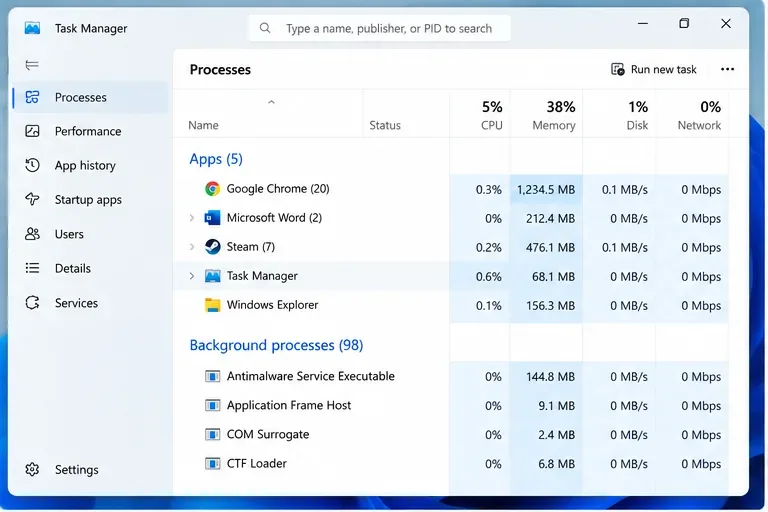Screen dimensions: 768x512
Task: Select the Application Frame Host name
Action: (288, 405)
